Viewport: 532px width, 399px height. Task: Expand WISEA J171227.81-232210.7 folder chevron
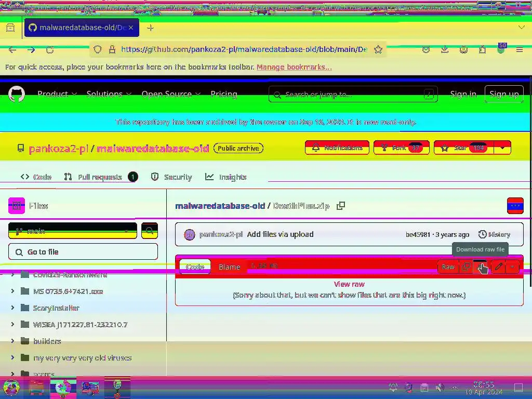point(12,324)
